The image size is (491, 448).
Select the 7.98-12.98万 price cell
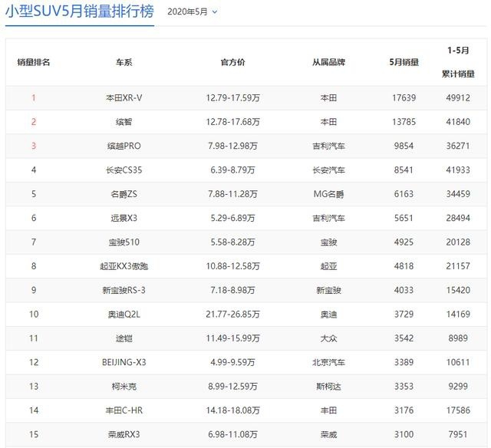point(232,146)
